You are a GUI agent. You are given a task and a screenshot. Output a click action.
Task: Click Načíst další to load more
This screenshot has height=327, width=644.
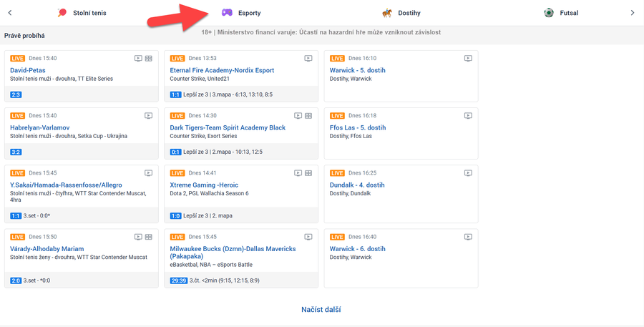[321, 310]
